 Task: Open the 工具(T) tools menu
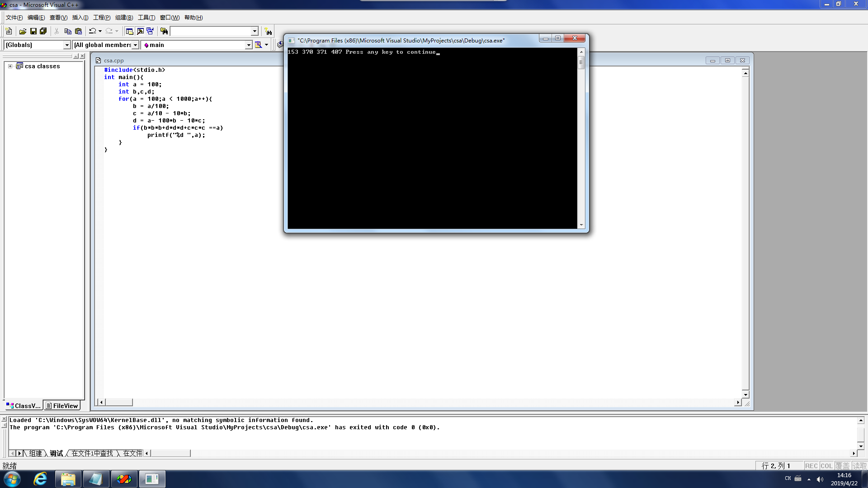click(146, 18)
